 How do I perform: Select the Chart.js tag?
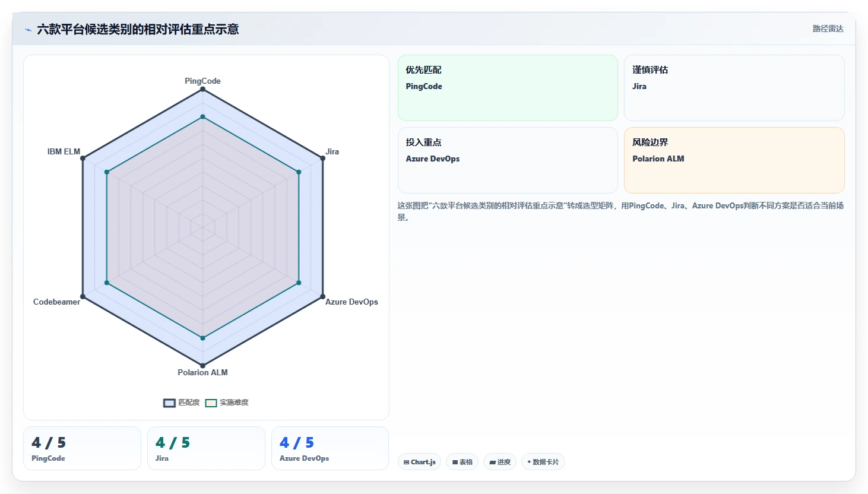pyautogui.click(x=419, y=462)
